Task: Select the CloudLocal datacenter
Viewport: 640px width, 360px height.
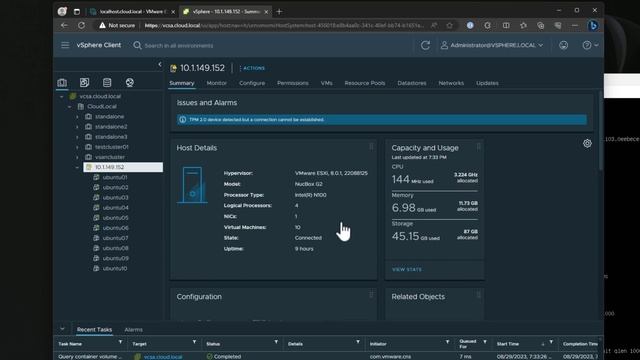Action: pos(102,107)
